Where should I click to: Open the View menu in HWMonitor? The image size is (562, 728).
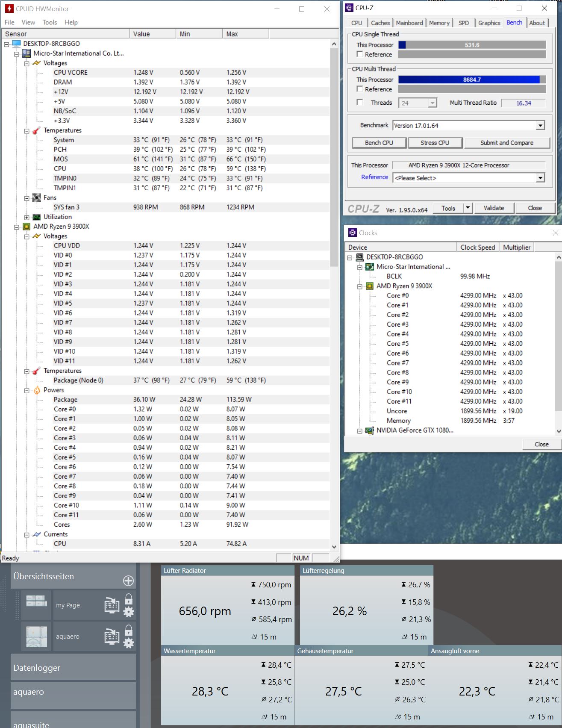tap(28, 22)
